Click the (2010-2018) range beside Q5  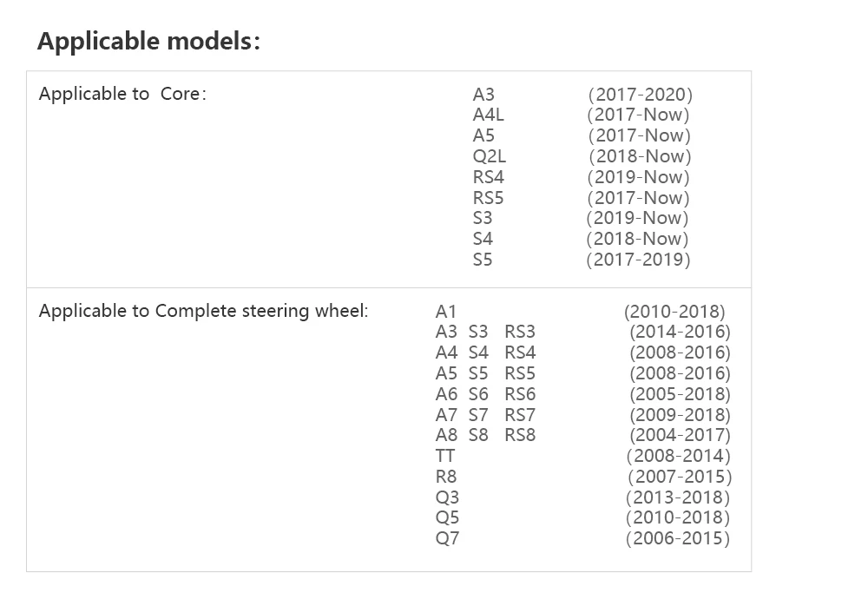pos(678,517)
